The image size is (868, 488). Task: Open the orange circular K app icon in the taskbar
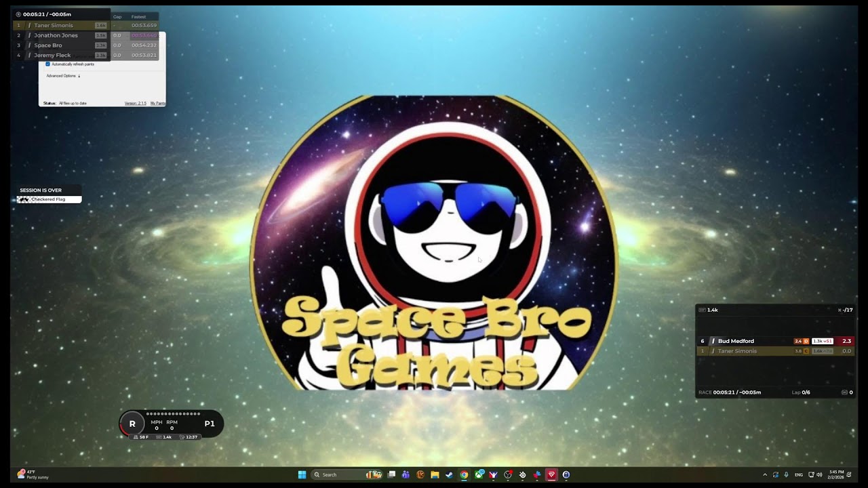[420, 474]
